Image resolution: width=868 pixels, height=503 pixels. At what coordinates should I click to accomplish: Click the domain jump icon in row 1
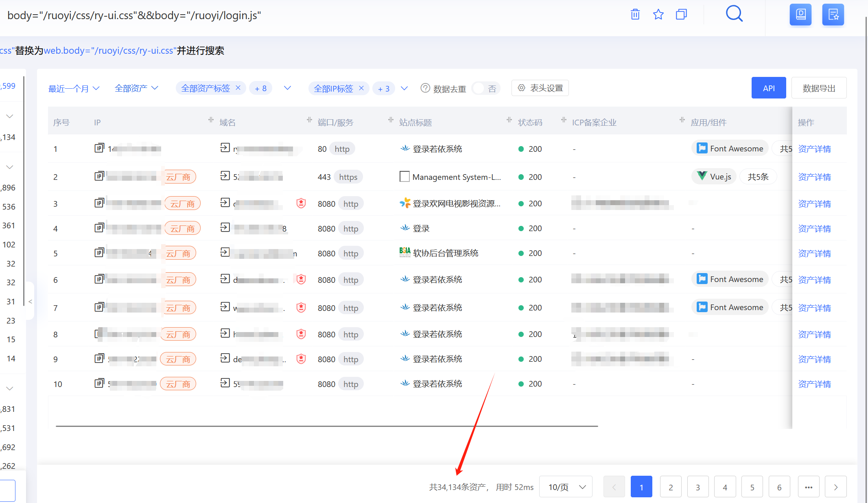[225, 148]
